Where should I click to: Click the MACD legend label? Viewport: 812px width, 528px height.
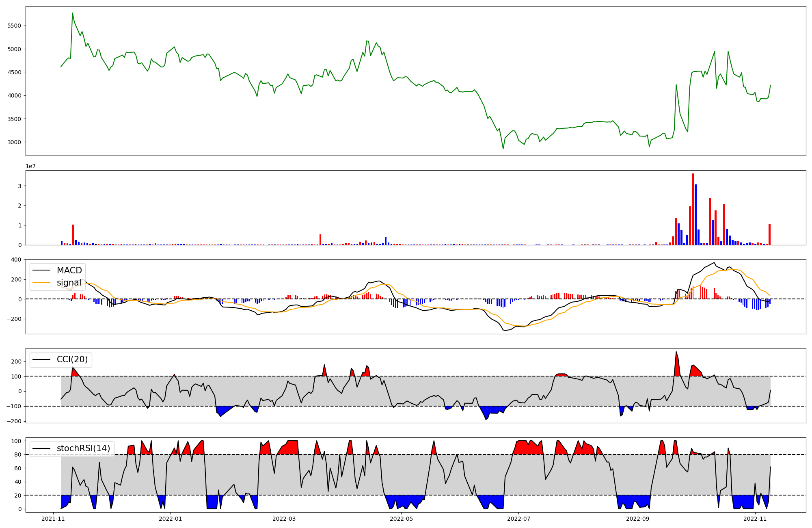[69, 270]
